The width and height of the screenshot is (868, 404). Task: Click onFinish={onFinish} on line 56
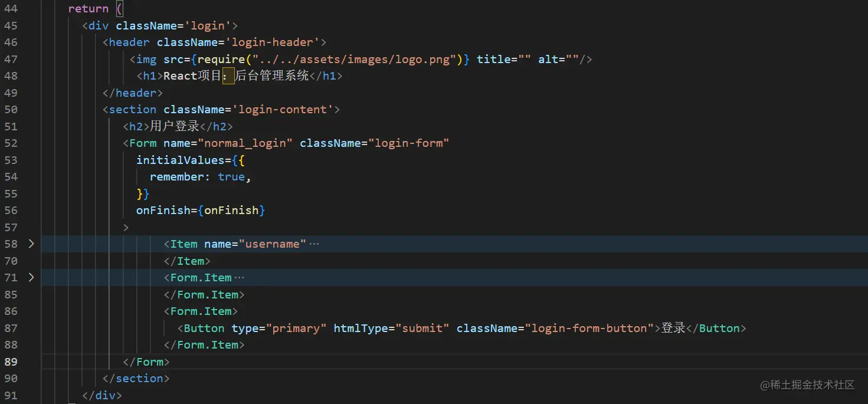(x=201, y=211)
